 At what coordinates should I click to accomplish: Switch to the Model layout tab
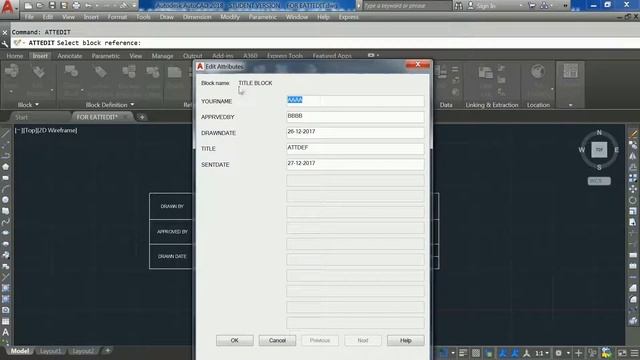[20, 351]
